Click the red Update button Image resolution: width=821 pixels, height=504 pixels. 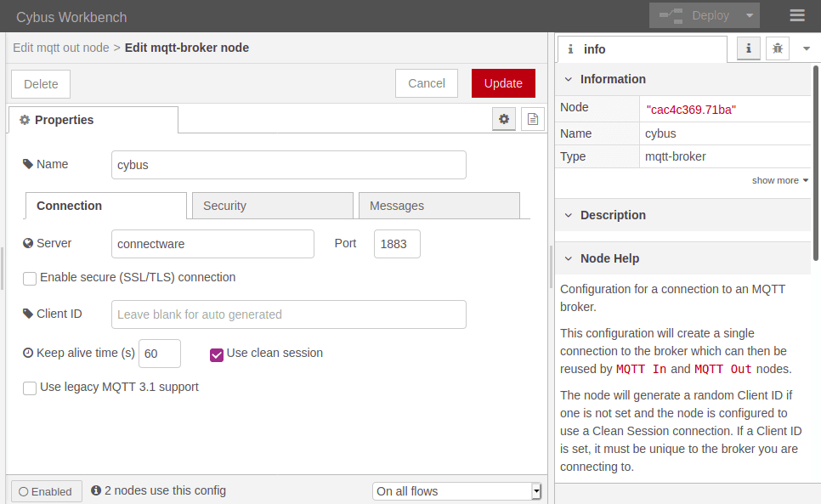click(x=503, y=83)
